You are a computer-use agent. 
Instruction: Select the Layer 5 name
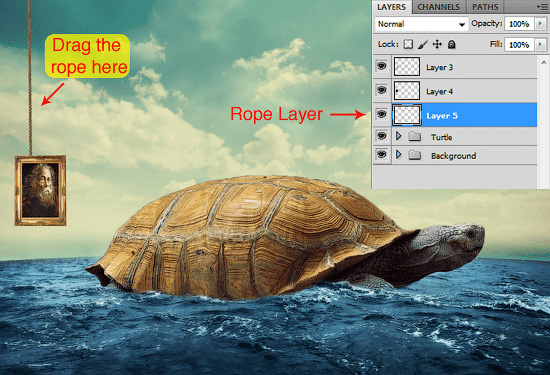(442, 115)
